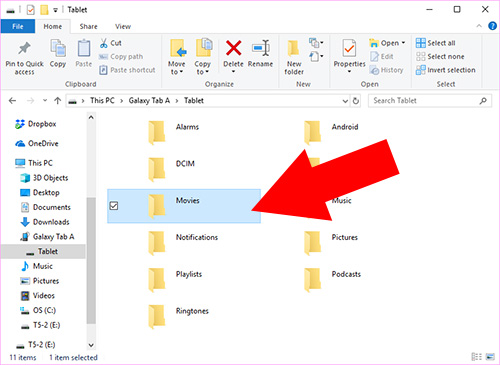Go up one folder level
This screenshot has height=365, width=500.
57,100
